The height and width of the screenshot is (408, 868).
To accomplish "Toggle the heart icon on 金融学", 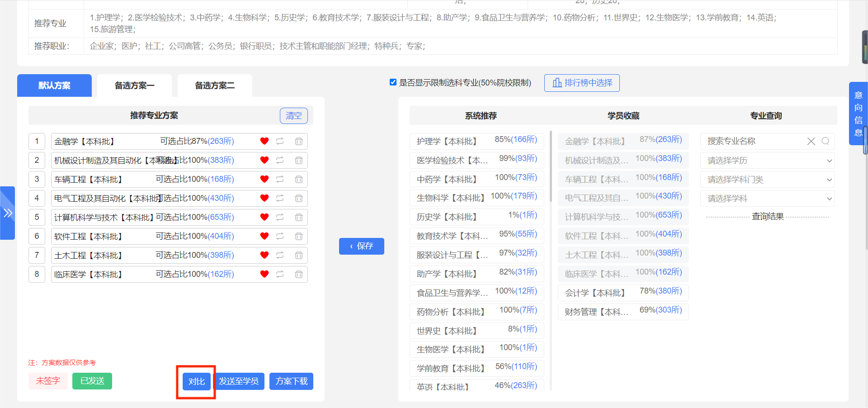I will point(264,141).
